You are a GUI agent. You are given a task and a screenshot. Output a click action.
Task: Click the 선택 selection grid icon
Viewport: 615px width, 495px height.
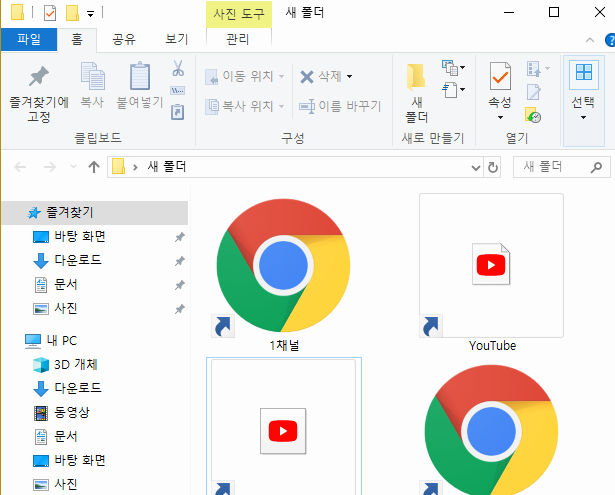(x=584, y=73)
